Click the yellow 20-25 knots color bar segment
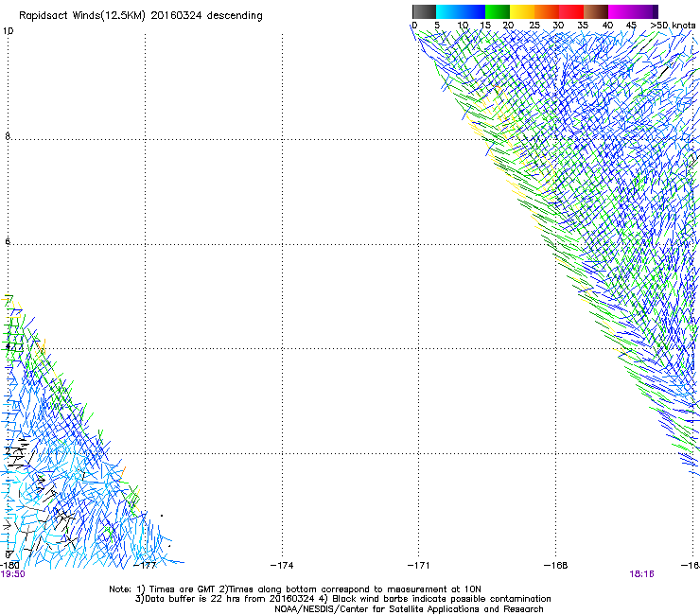This screenshot has width=700, height=615. point(522,11)
